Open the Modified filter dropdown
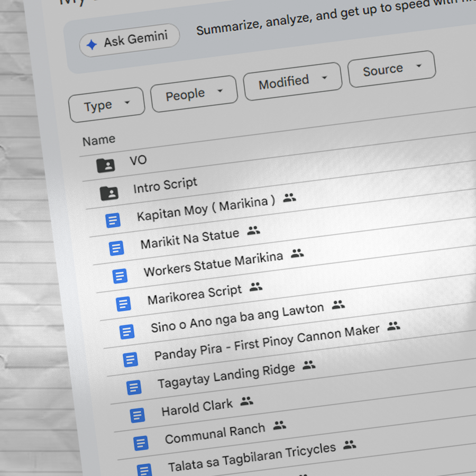The image size is (476, 476). click(x=292, y=81)
